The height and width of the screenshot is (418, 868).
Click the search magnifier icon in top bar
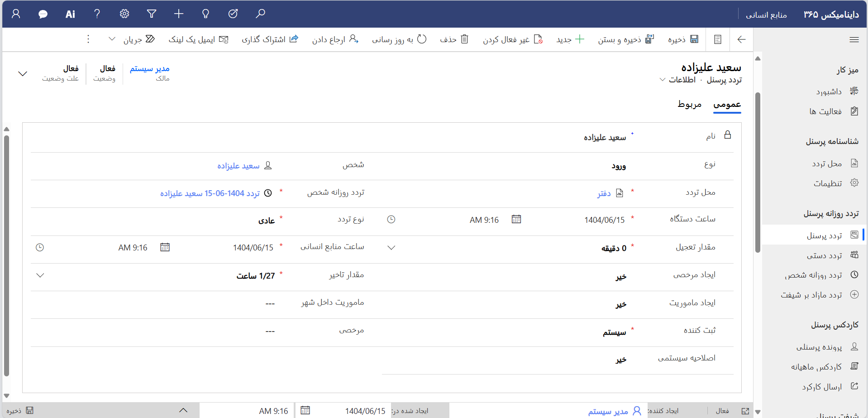pos(260,14)
